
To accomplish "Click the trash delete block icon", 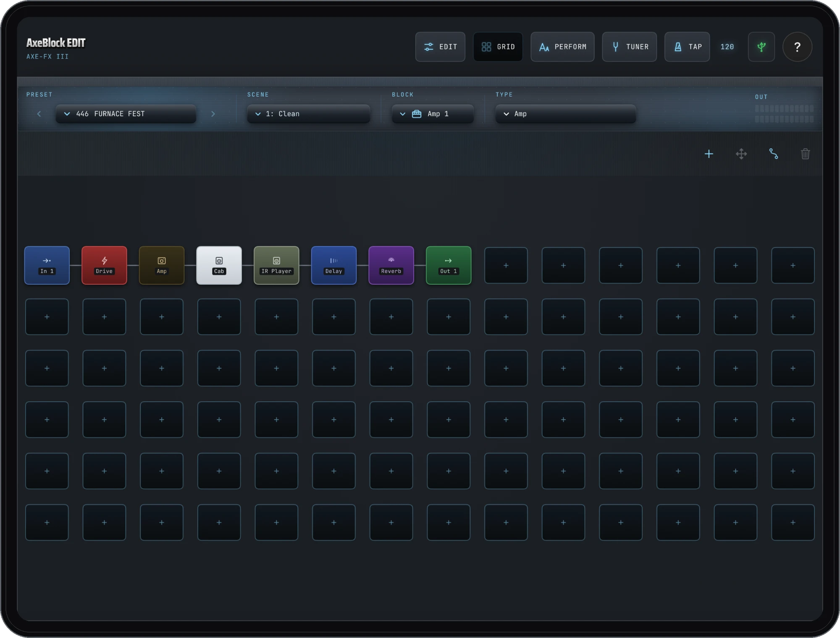I will (x=805, y=154).
